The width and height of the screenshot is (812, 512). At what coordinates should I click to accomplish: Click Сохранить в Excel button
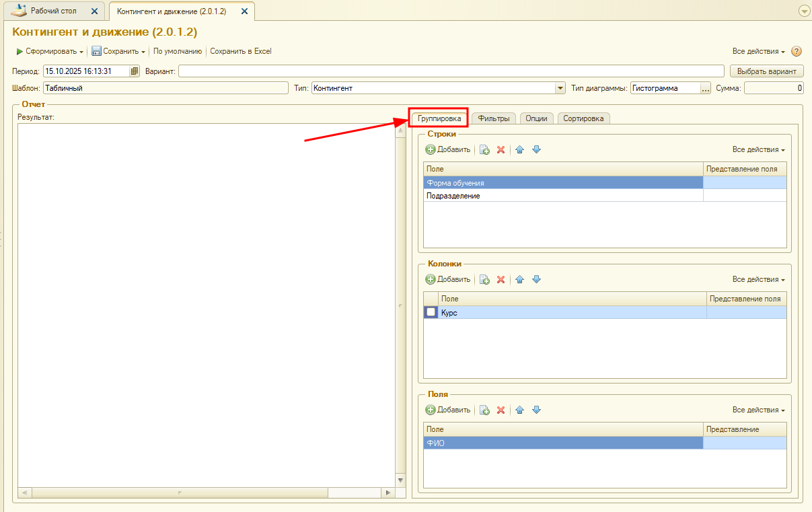[241, 51]
